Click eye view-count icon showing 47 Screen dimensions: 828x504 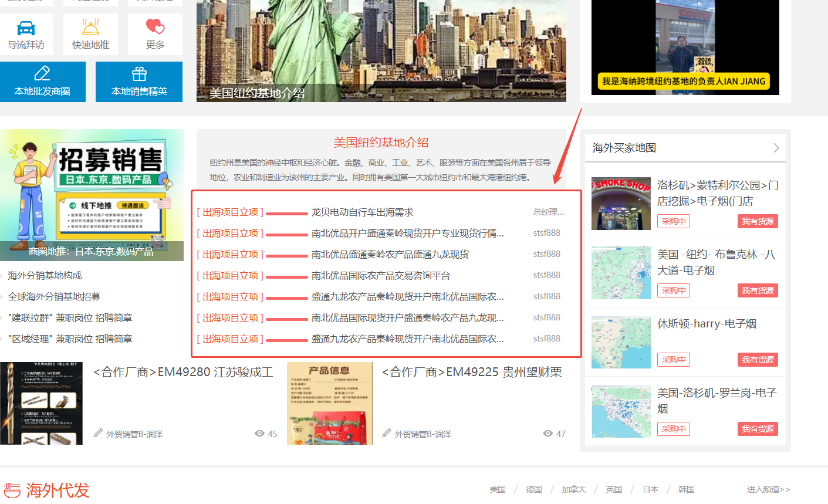tap(548, 434)
